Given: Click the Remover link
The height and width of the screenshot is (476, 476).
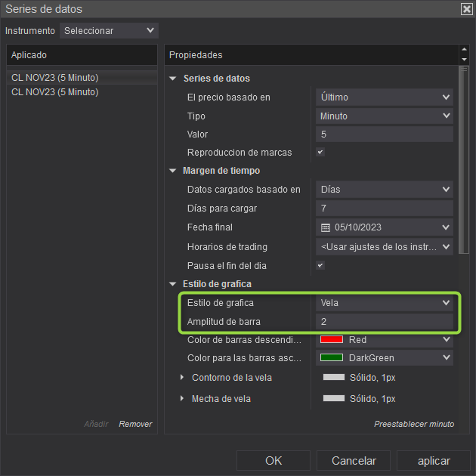Looking at the screenshot, I should pos(135,424).
